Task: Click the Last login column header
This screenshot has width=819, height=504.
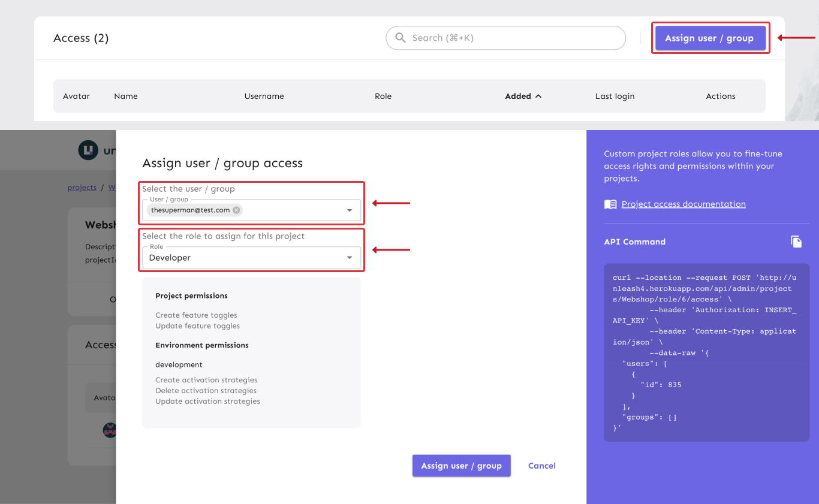Action: [615, 96]
